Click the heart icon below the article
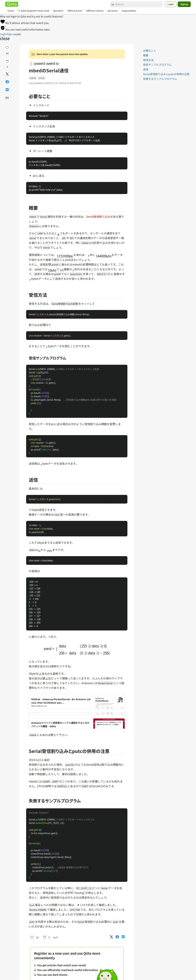The height and width of the screenshot is (980, 196). pos(32,937)
